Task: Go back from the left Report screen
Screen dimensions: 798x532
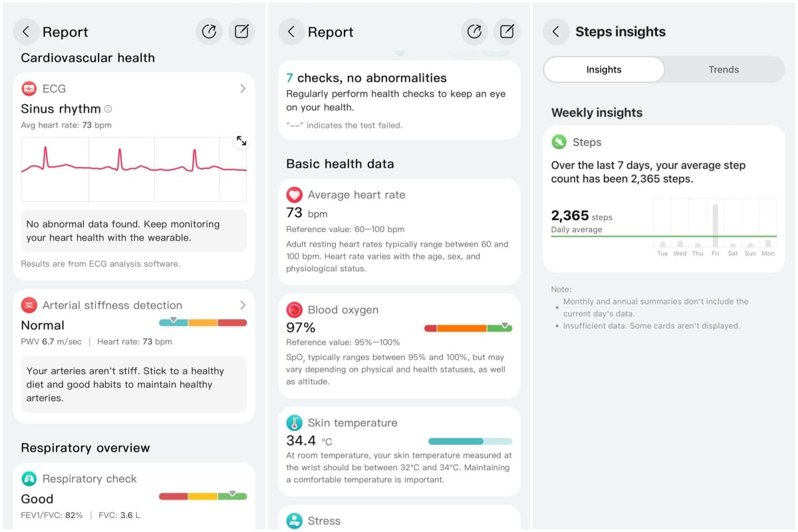Action: click(x=26, y=32)
